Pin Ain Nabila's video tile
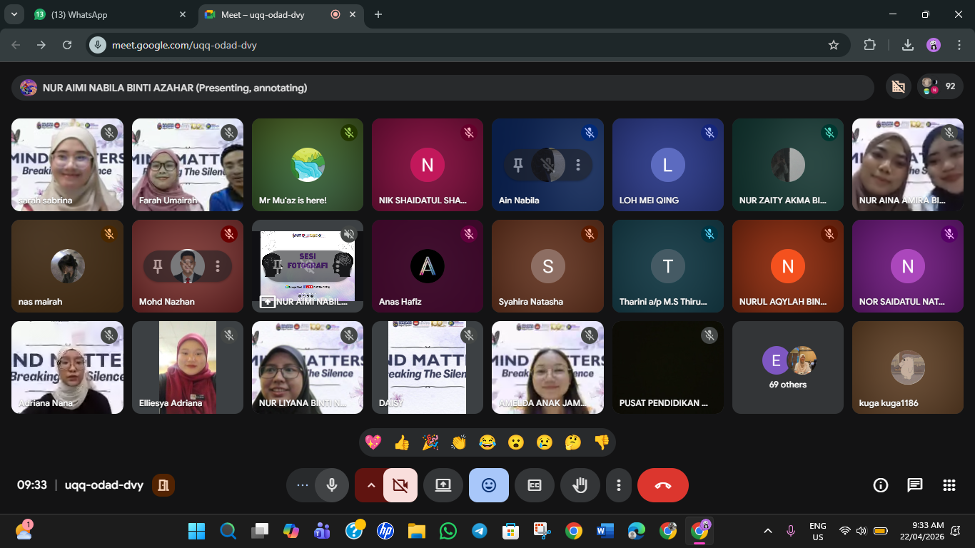The width and height of the screenshot is (977, 550). tap(518, 165)
